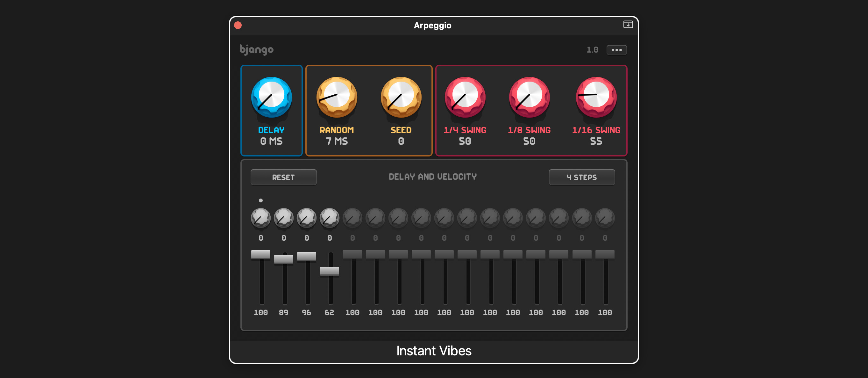
Task: Click the third step delay knob
Action: (x=307, y=218)
